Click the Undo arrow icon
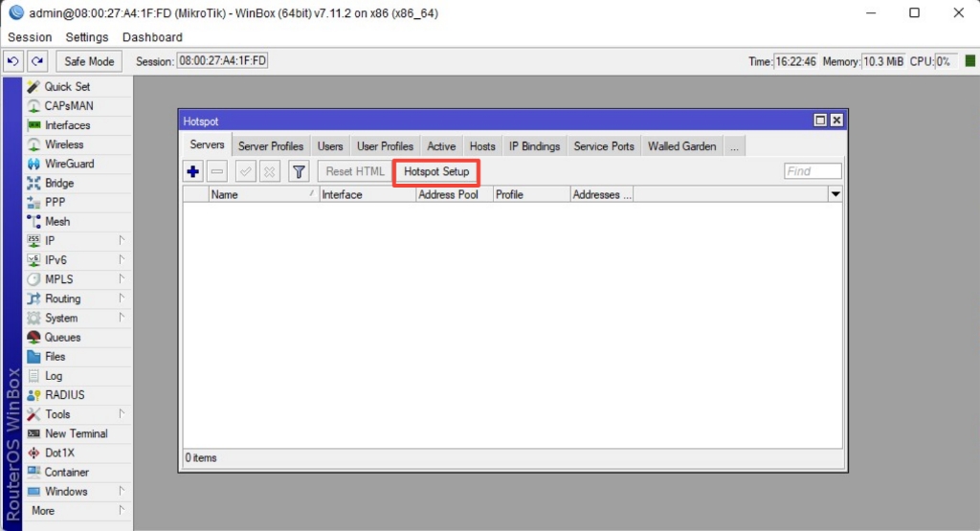The height and width of the screenshot is (531, 980). pyautogui.click(x=13, y=61)
